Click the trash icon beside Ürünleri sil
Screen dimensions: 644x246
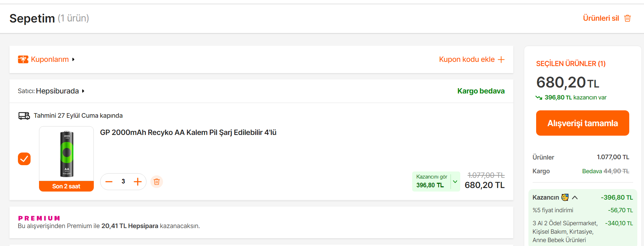[627, 18]
